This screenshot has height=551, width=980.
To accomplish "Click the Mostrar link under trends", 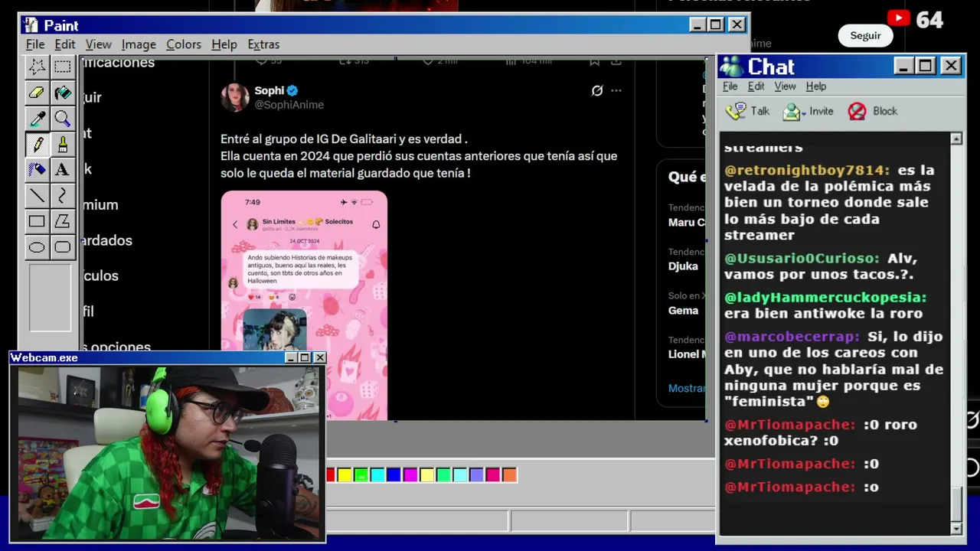I will (x=687, y=388).
